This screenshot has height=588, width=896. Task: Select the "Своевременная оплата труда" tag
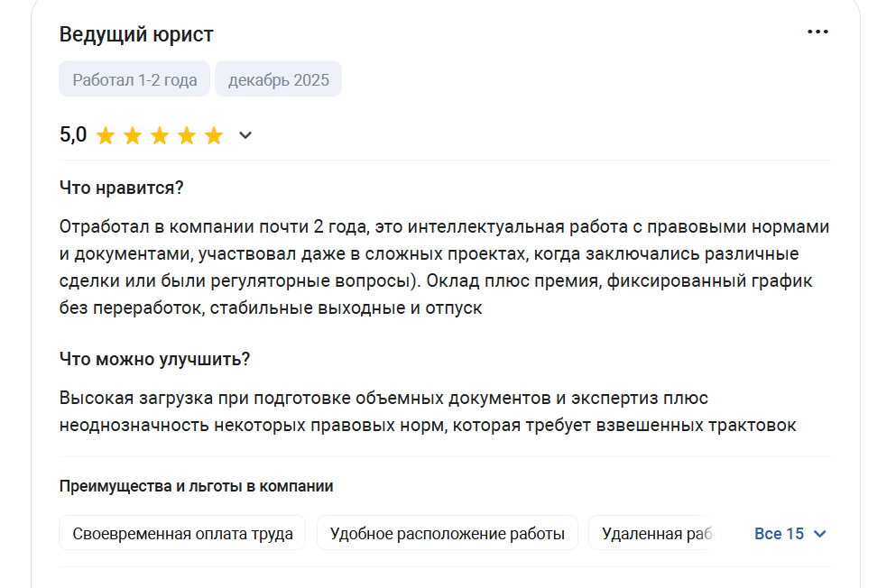pos(182,533)
